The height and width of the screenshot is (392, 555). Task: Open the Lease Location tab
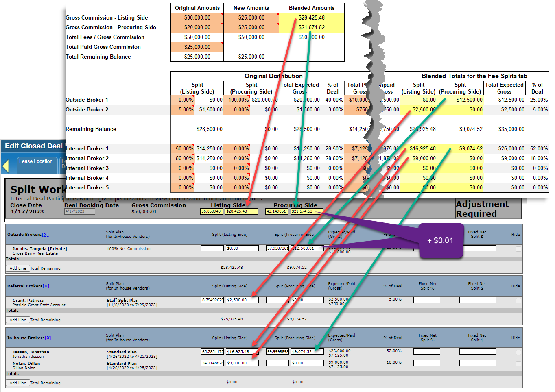36,161
